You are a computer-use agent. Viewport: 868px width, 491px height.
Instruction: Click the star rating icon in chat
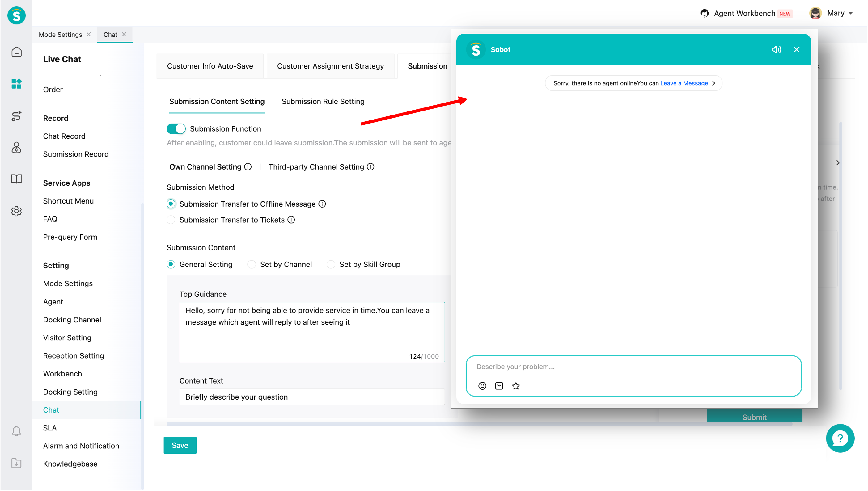click(515, 386)
